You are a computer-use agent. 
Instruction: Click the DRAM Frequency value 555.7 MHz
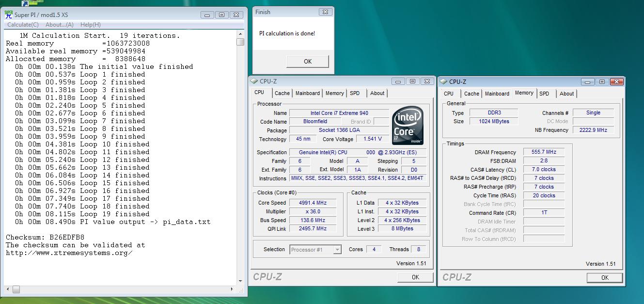[x=544, y=152]
